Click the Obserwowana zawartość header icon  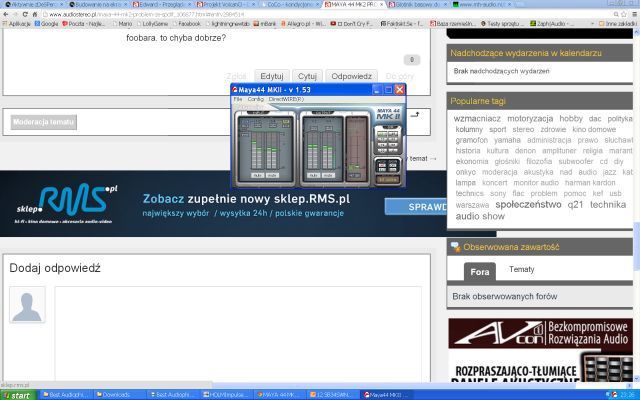(456, 247)
